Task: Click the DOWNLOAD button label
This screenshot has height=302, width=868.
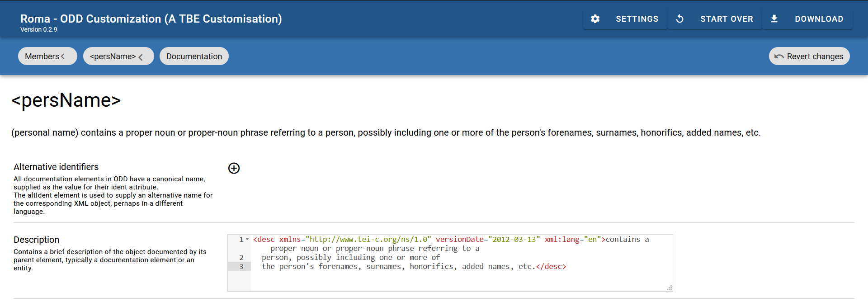Action: 819,19
